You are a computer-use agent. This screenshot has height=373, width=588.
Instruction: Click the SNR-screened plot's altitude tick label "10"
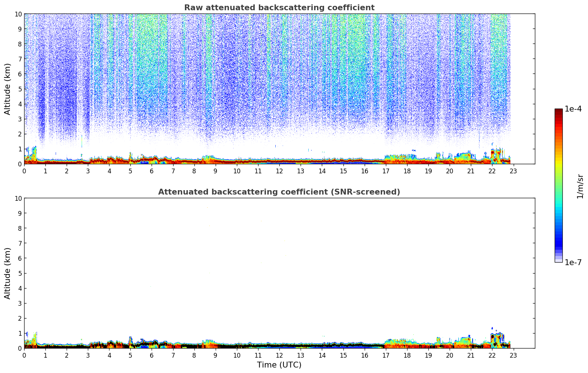[x=18, y=198]
